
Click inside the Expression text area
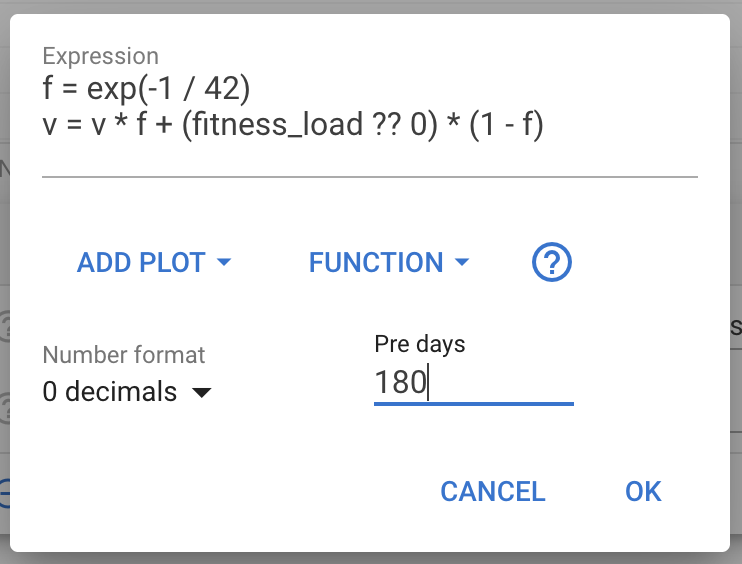pos(369,109)
